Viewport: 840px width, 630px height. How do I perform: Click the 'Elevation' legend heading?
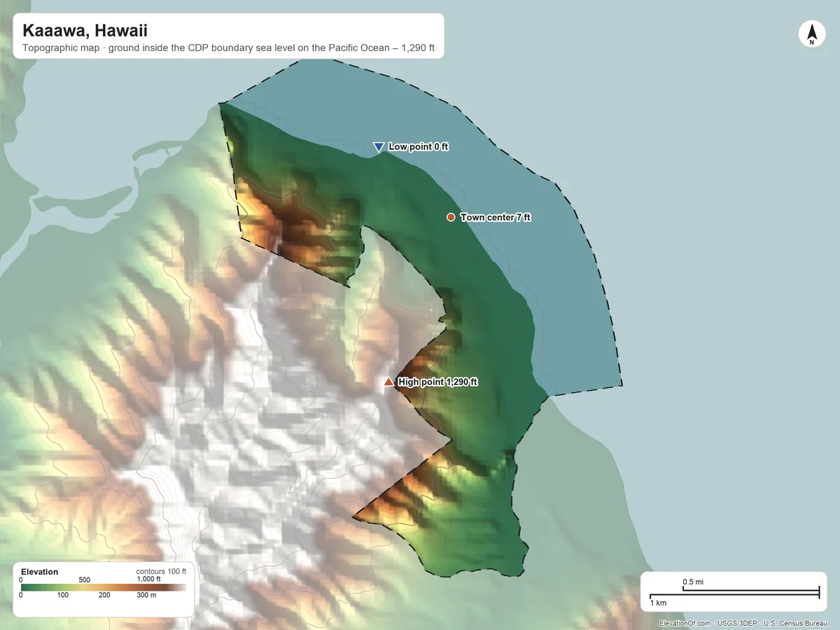[40, 572]
